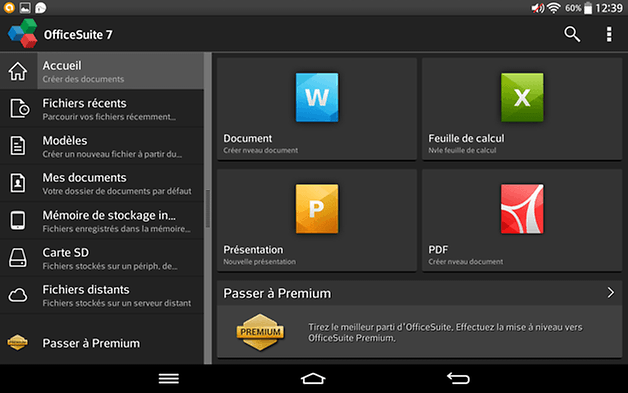Create new Document via its label
The image size is (628, 393).
point(248,139)
